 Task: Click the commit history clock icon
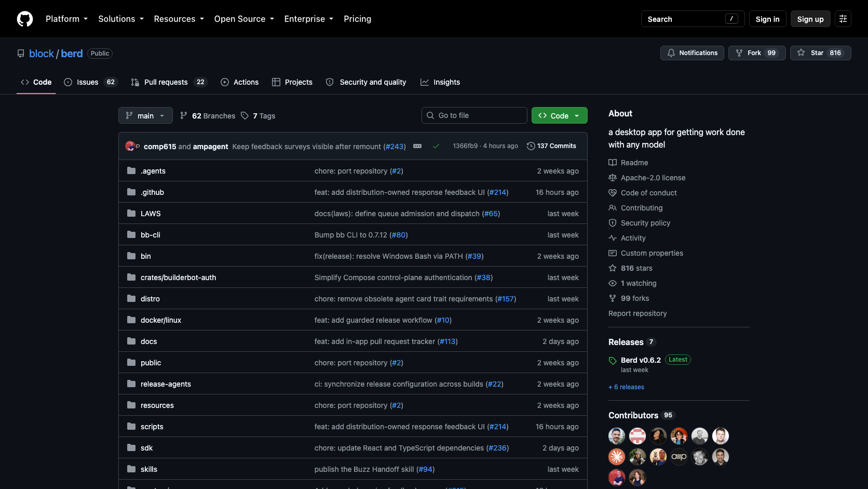tap(531, 146)
